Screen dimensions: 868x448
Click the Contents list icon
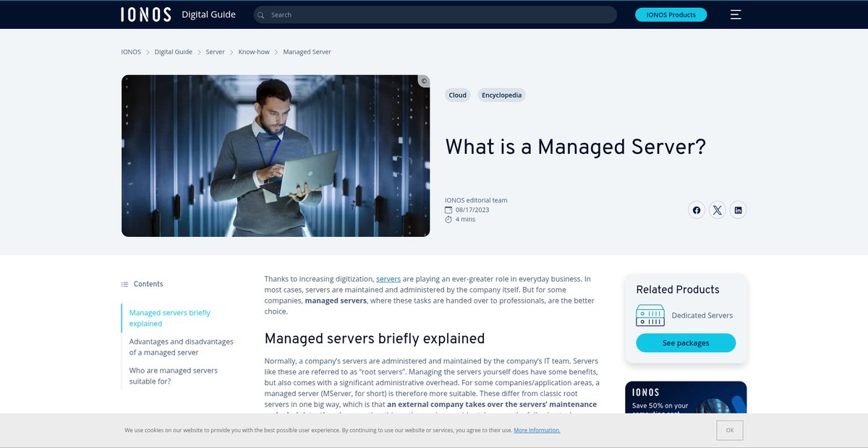click(124, 284)
